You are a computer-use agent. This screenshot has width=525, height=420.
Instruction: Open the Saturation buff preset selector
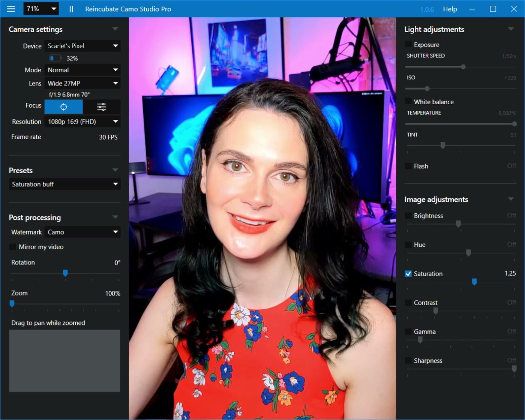64,184
